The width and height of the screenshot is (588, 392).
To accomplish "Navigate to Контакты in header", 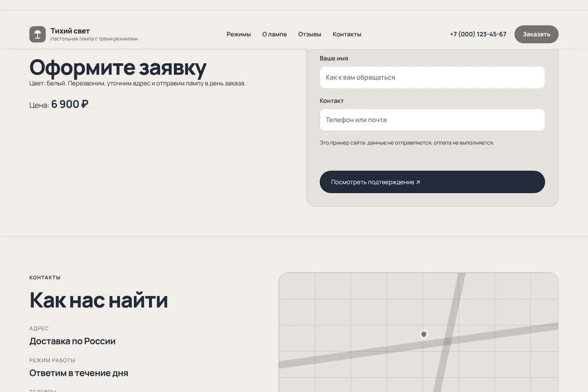I will [x=347, y=34].
